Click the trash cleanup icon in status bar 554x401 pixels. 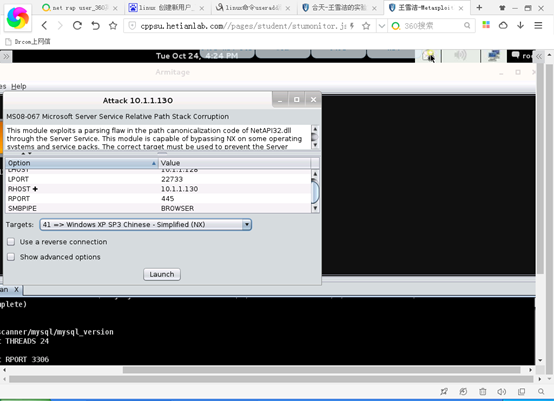click(483, 391)
